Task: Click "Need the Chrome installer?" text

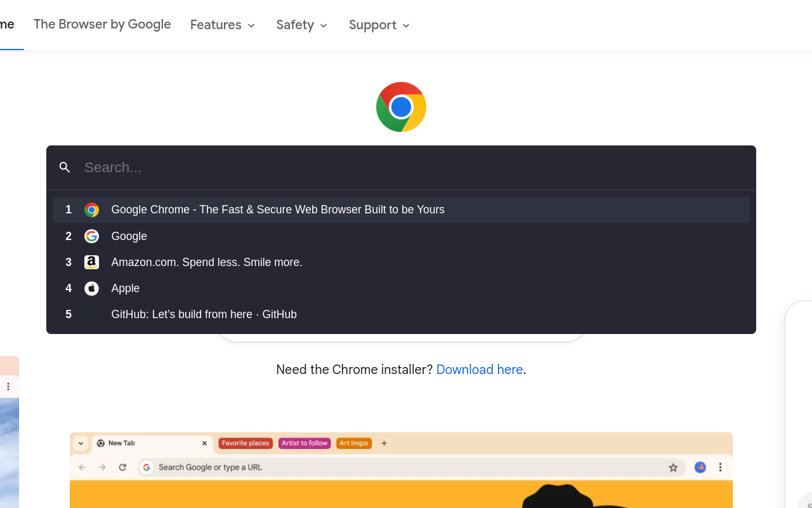Action: coord(355,370)
